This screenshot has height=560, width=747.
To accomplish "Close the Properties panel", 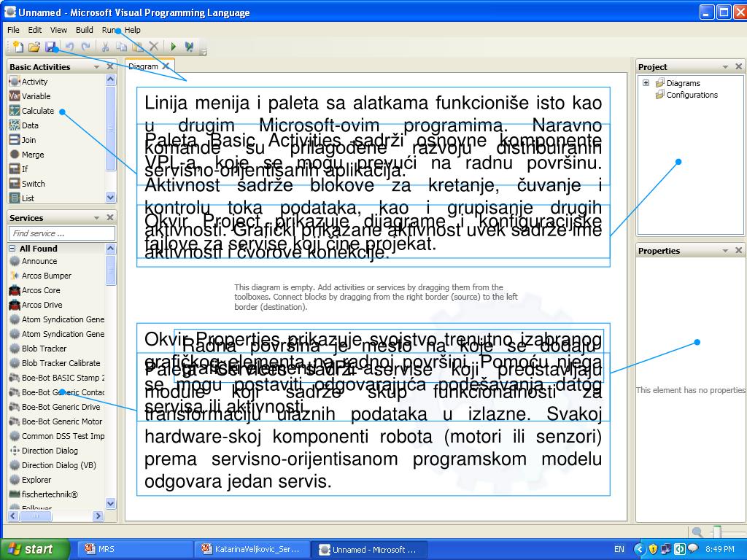I will pos(738,251).
